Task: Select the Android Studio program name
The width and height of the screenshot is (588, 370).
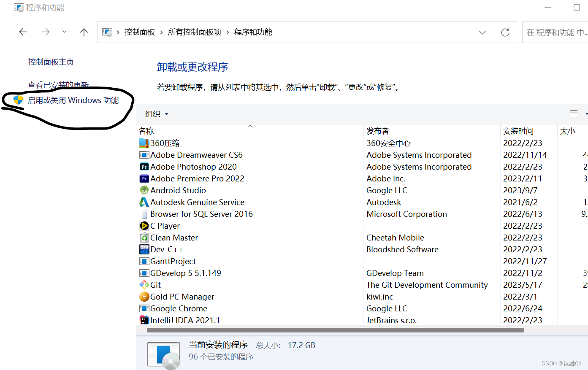Action: [x=178, y=190]
